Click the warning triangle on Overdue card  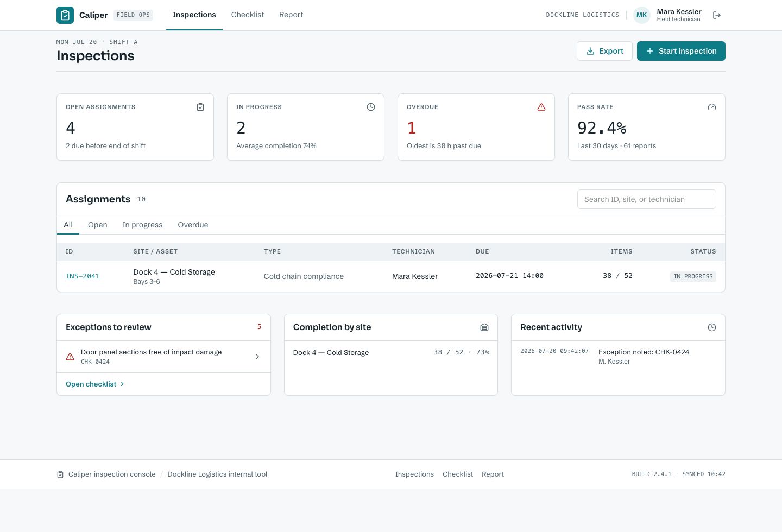pyautogui.click(x=541, y=107)
